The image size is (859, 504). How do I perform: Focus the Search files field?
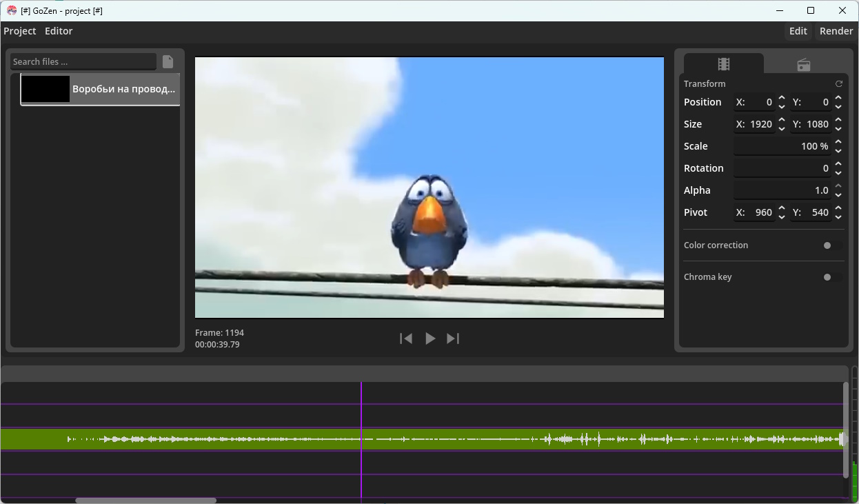pyautogui.click(x=83, y=62)
